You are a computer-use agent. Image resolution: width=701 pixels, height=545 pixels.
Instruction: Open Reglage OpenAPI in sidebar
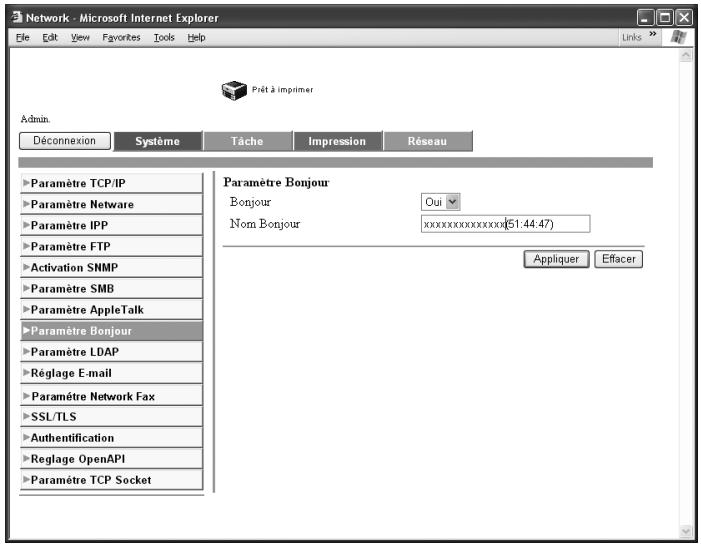111,459
